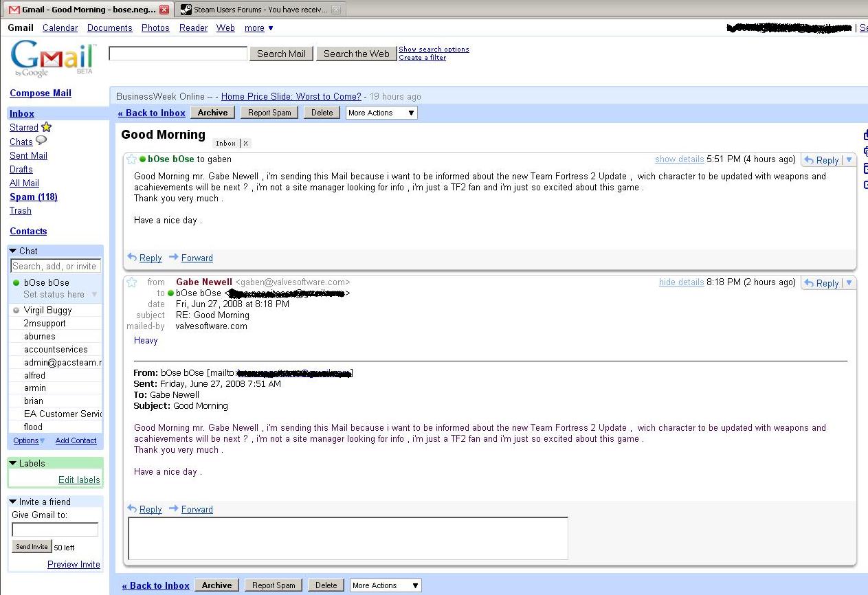Click hide details on Gabe's message

coord(681,282)
